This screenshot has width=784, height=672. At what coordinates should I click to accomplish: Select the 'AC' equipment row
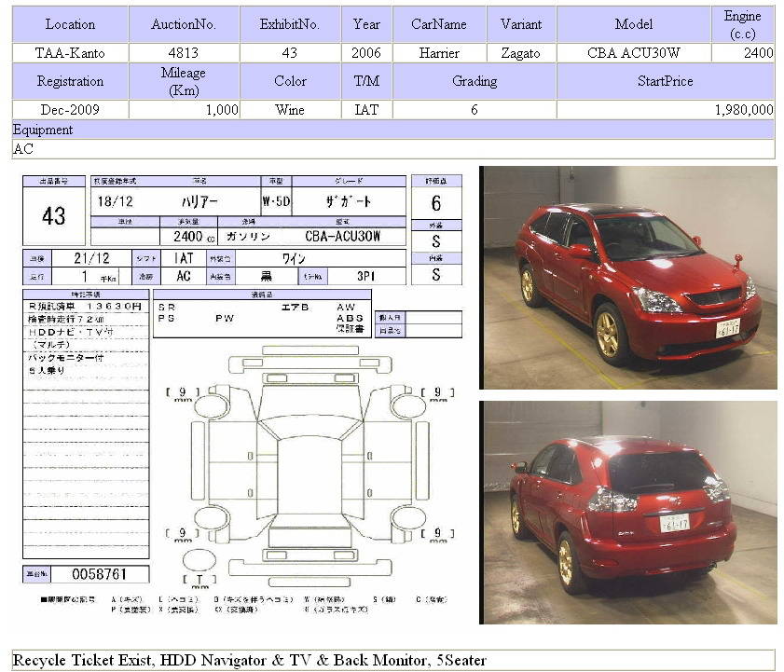393,148
